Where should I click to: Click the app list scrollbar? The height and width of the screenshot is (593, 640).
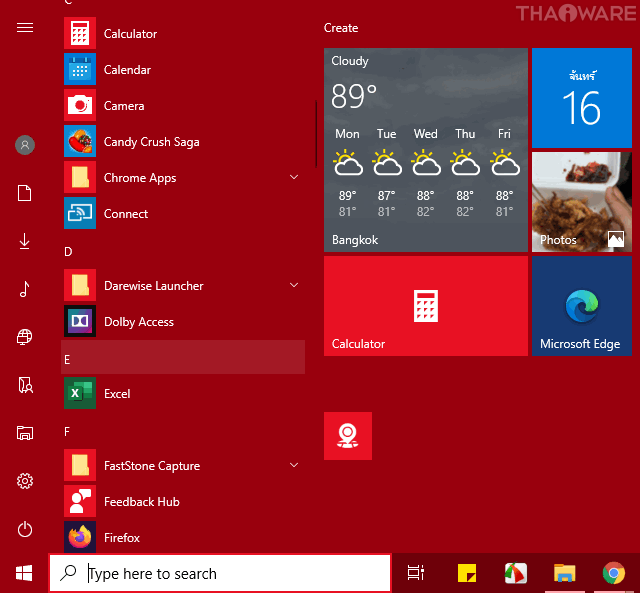[316, 134]
